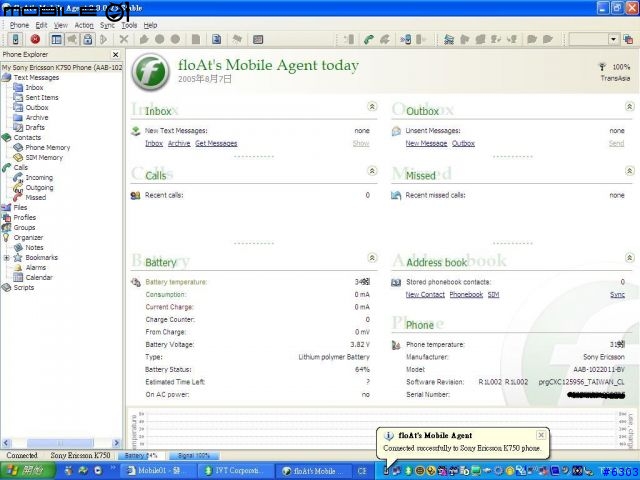Open the Outbox folder in Phone Explorer tree

coord(37,107)
